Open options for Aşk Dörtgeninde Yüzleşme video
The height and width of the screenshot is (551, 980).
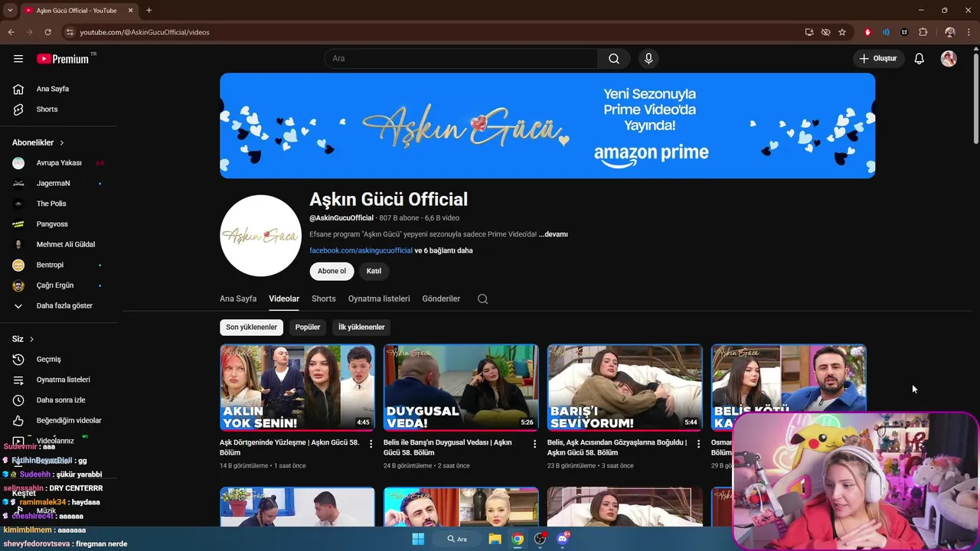[x=371, y=444]
